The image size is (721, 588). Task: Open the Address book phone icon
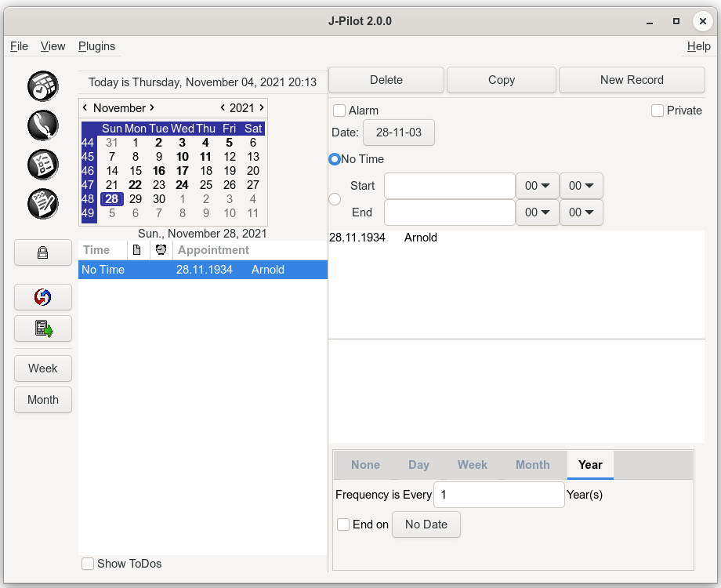(x=42, y=125)
